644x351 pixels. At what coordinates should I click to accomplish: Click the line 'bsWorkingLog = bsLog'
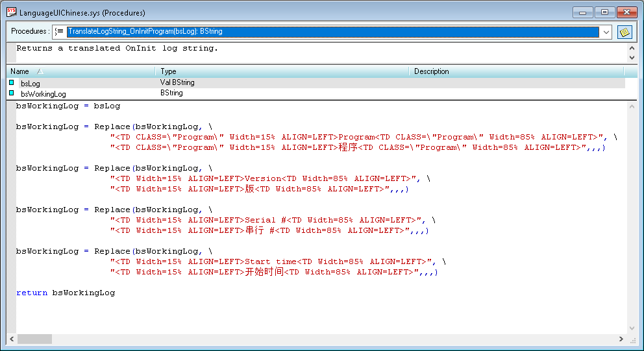(x=68, y=106)
